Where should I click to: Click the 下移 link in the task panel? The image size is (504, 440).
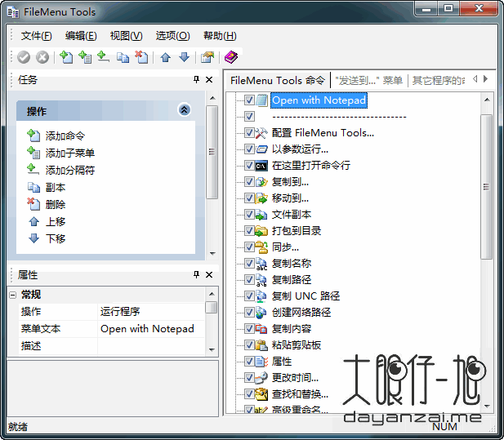[x=56, y=238]
